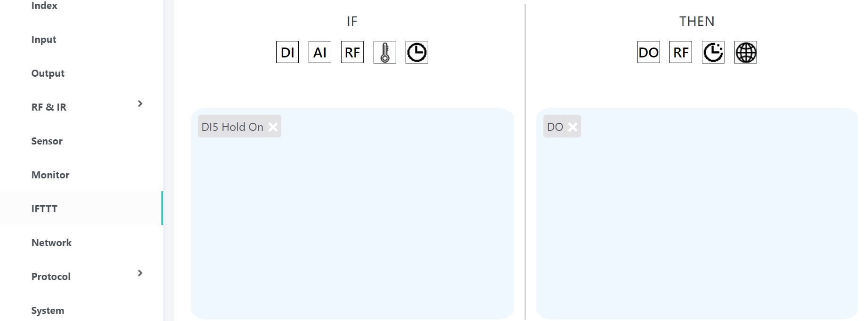Add a DO digital output action

(x=648, y=52)
